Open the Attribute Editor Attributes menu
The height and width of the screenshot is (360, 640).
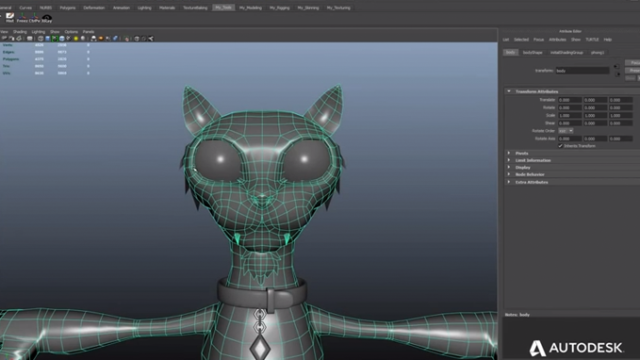(x=557, y=40)
